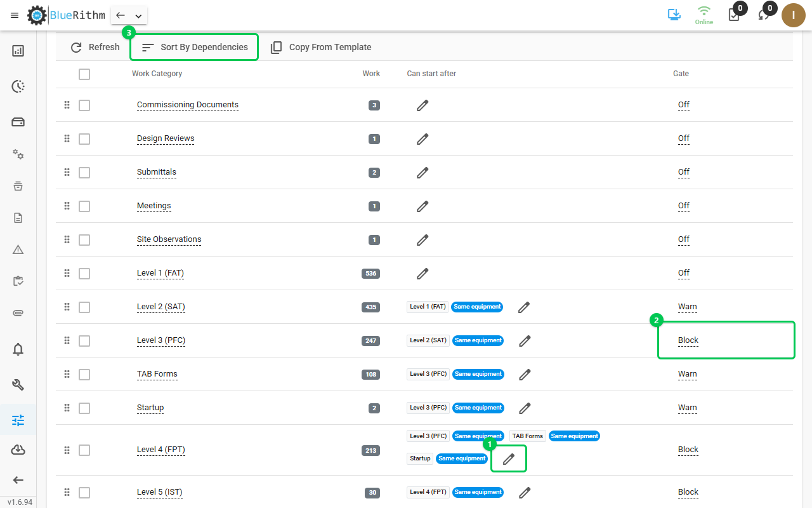812x508 pixels.
Task: Open the download-to-device icon in header
Action: (x=674, y=14)
